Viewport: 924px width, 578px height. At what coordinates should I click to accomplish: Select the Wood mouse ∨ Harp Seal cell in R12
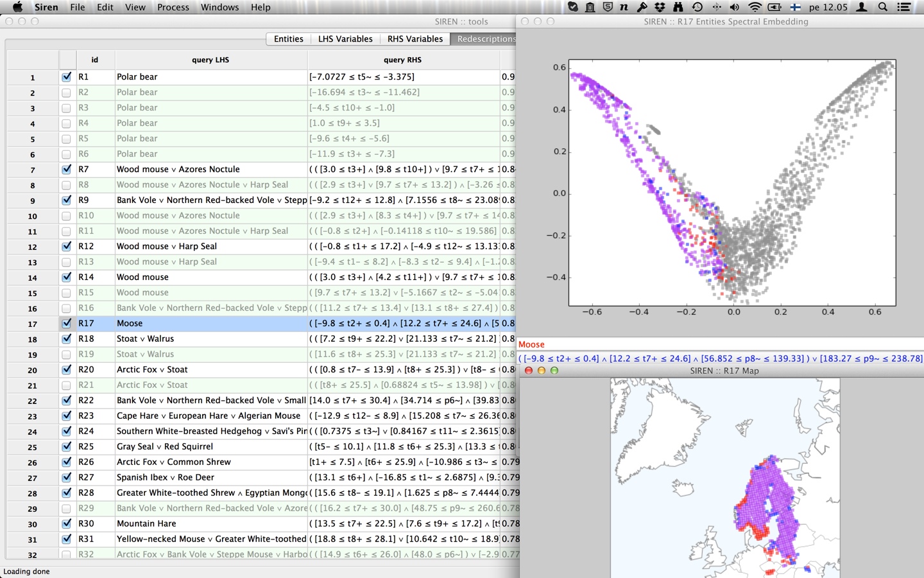point(211,247)
